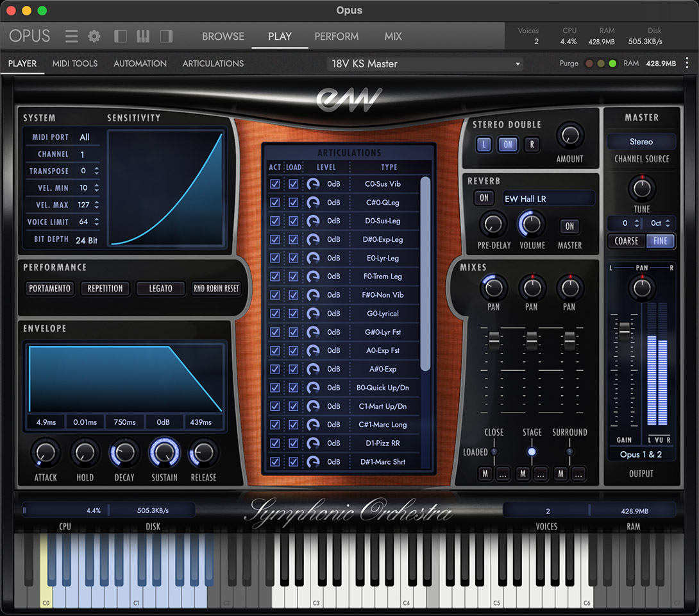Click the master GAIN fader handle
Viewport: 699px width, 616px height.
tap(624, 330)
